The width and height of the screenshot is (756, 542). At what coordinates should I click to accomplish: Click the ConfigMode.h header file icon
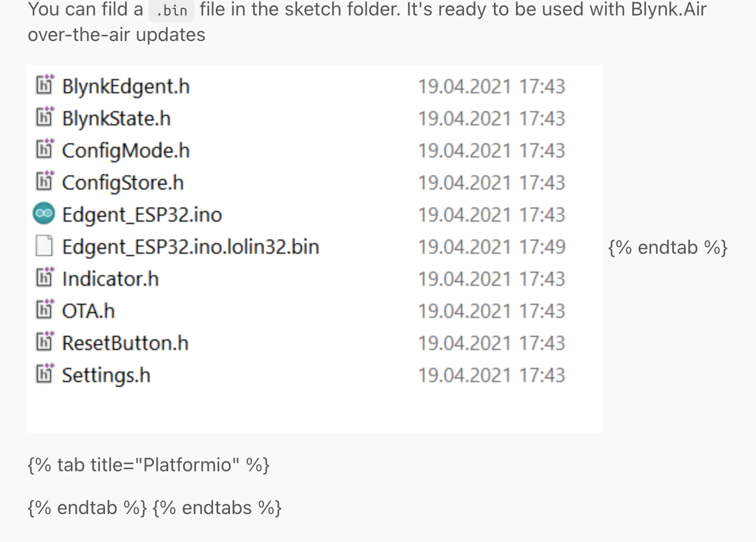tap(45, 150)
